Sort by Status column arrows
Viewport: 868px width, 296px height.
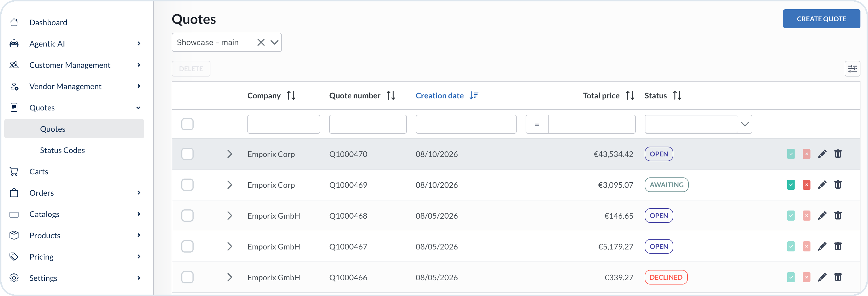click(x=677, y=95)
